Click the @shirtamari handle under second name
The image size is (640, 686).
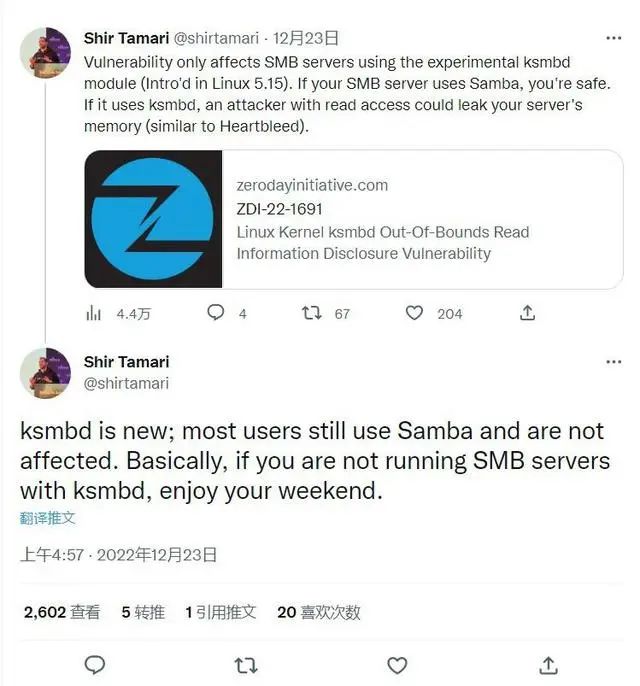(x=126, y=383)
